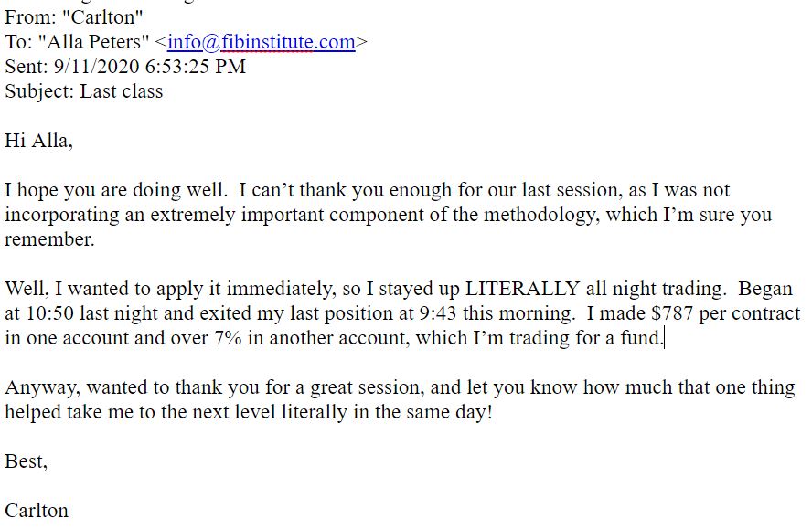The height and width of the screenshot is (529, 812).
Task: Place cursor after the word "fund."
Action: [664, 339]
